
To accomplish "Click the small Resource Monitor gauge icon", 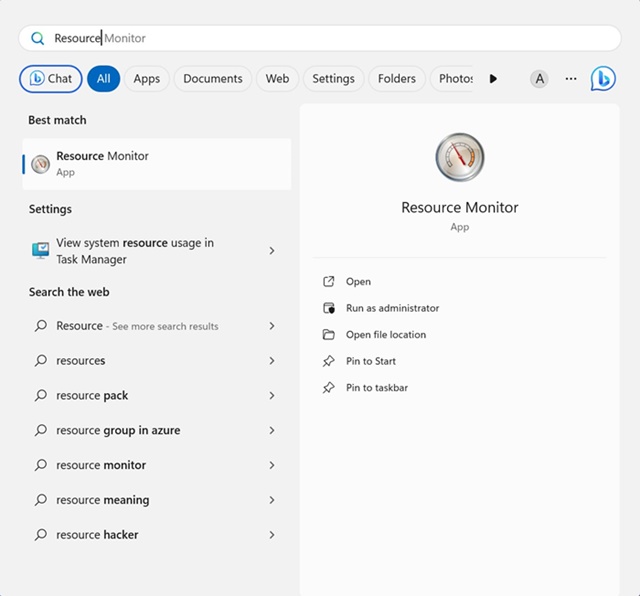I will pos(40,164).
